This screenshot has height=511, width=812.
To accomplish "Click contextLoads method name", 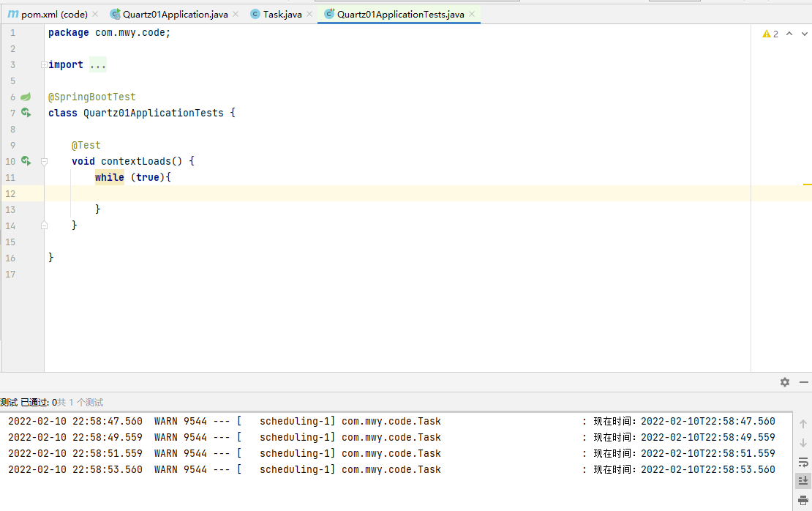I will click(135, 161).
